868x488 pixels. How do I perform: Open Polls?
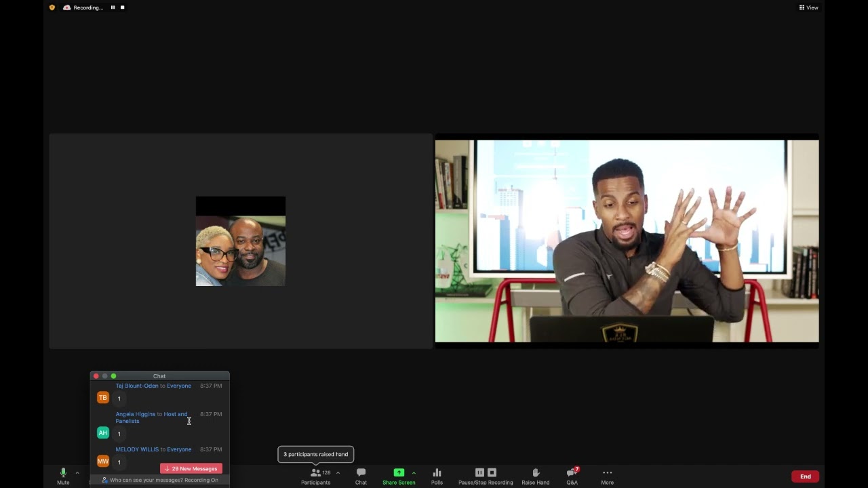[437, 476]
